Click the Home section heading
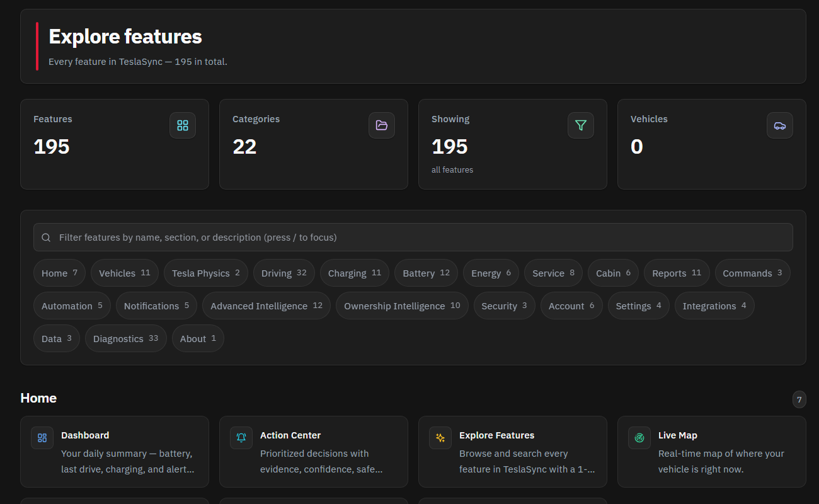The width and height of the screenshot is (819, 504). 38,398
